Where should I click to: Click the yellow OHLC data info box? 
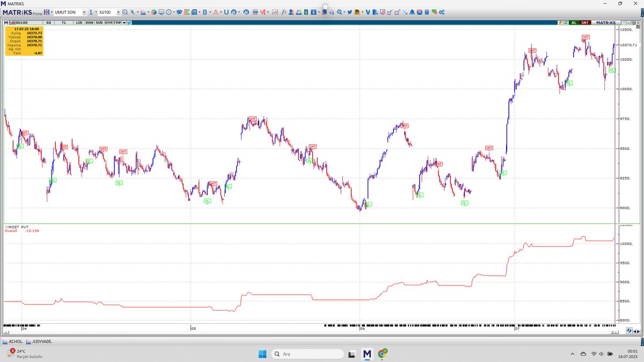[x=24, y=41]
